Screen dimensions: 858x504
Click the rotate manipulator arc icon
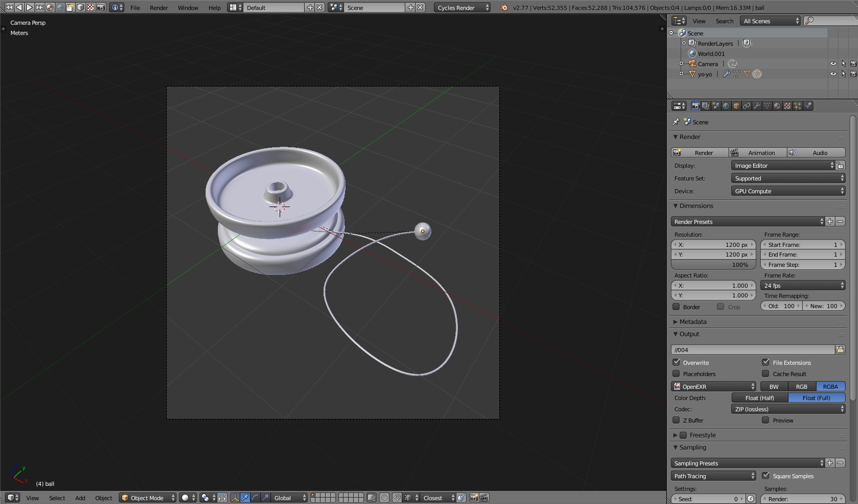click(255, 498)
